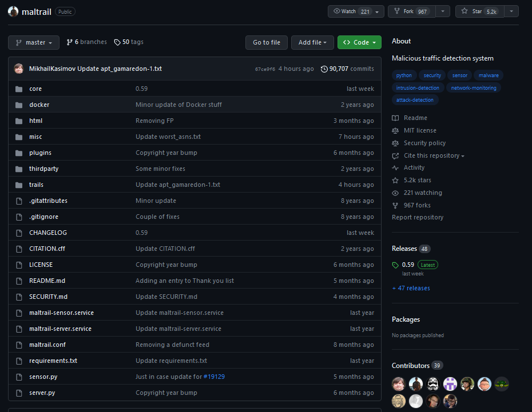Click the green tag icon beside release 0.59
Viewport: 532px width, 412px height.
click(395, 265)
